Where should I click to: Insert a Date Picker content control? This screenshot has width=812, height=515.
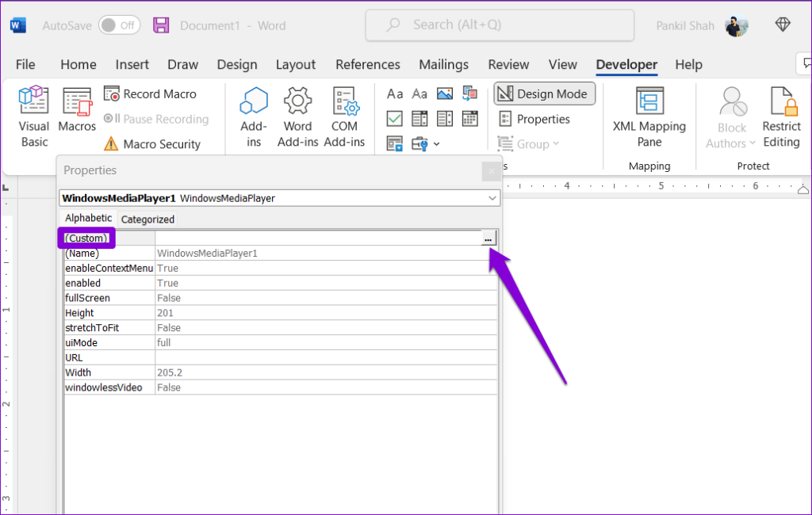click(470, 116)
